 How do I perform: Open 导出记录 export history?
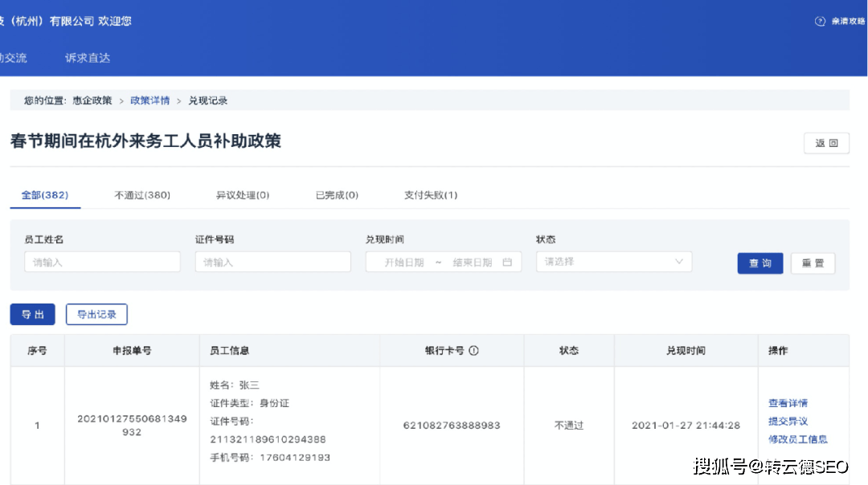[x=96, y=315]
